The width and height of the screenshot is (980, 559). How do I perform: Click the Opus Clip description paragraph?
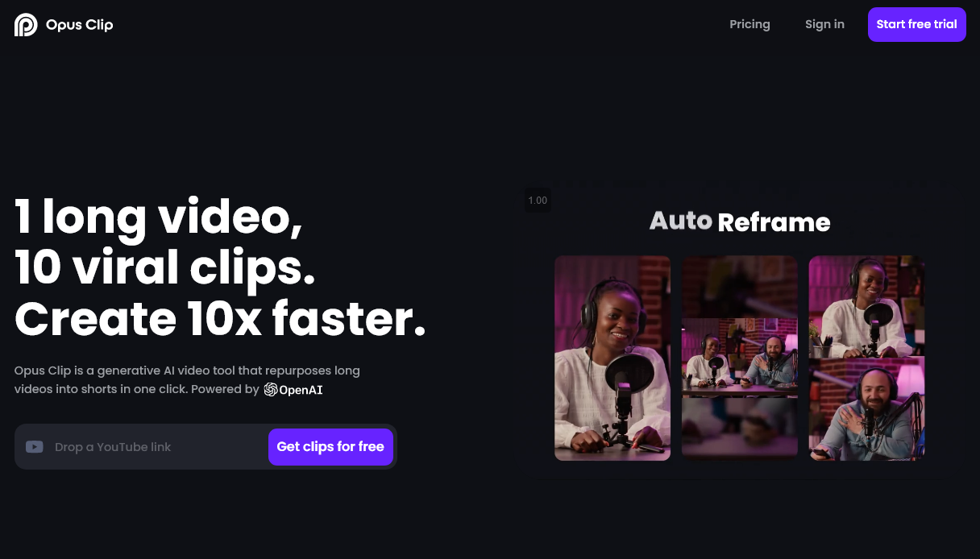(x=187, y=379)
